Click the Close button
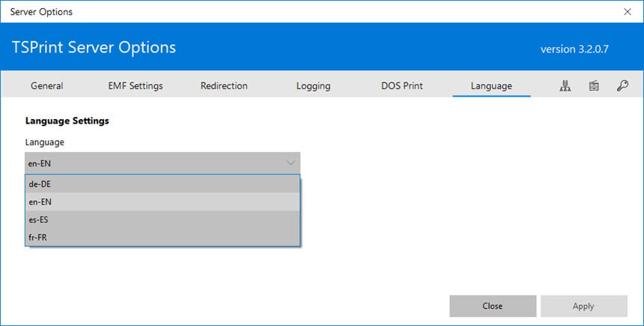The width and height of the screenshot is (644, 326). point(493,306)
